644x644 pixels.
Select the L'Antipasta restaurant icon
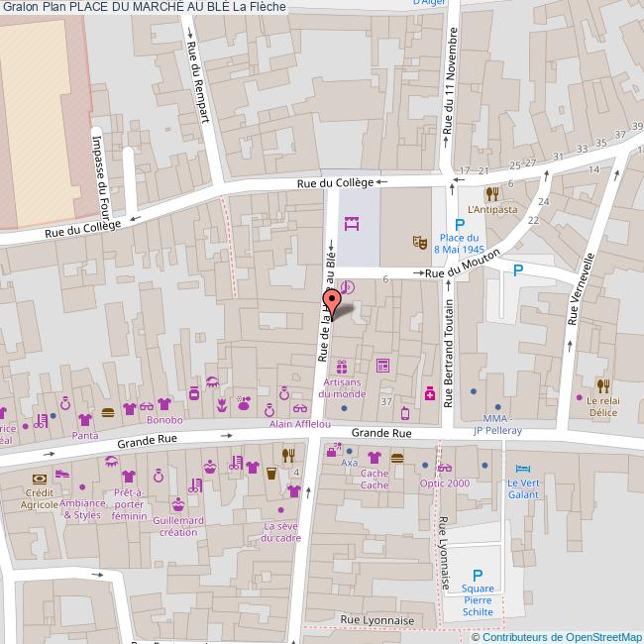pos(491,194)
